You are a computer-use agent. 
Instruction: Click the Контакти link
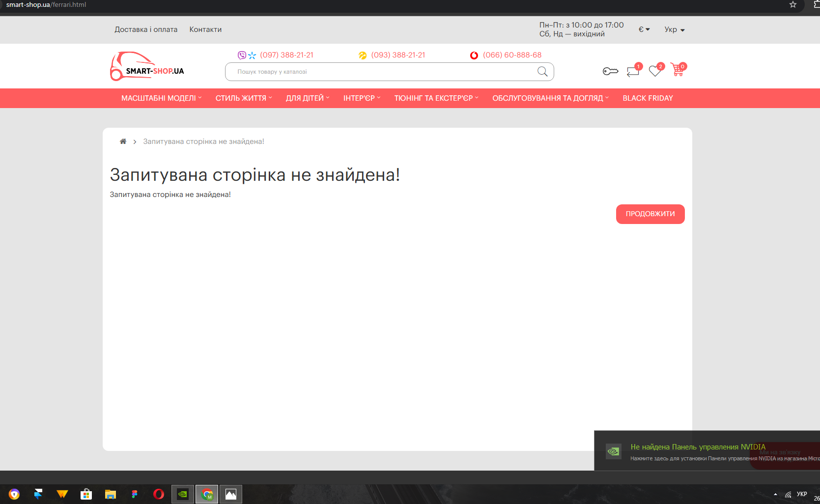click(x=205, y=29)
